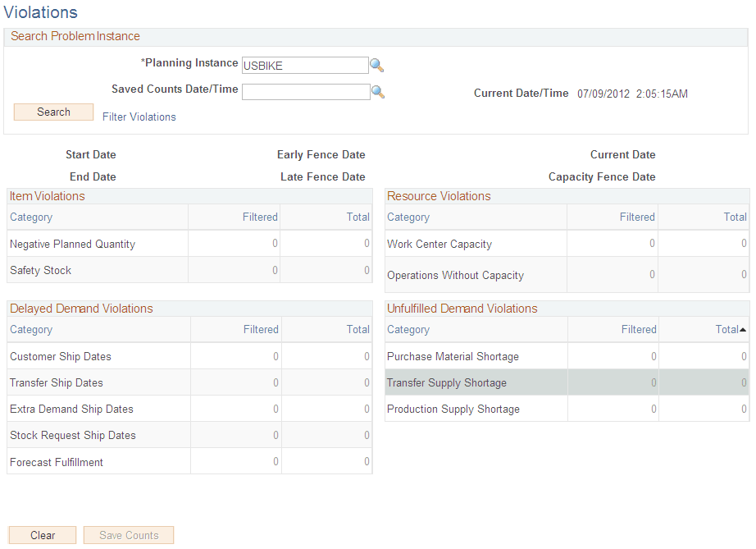Sort Resource Violations by the Filtered column
This screenshot has height=549, width=756.
point(637,217)
